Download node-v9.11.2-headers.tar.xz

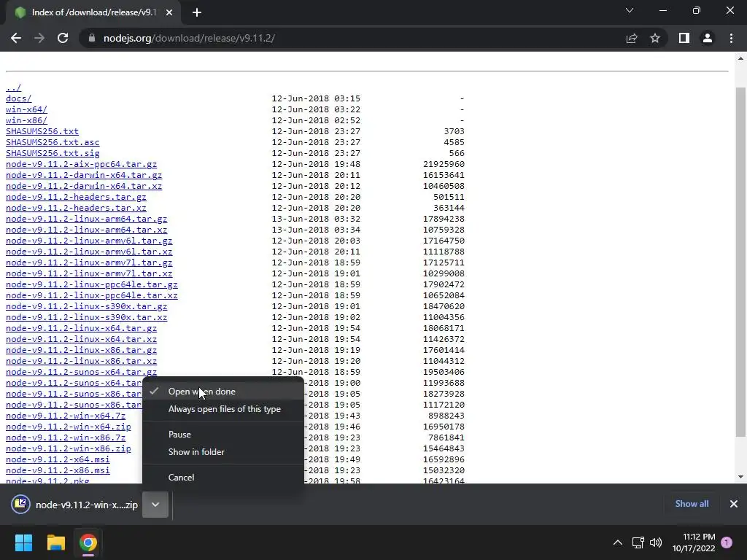click(76, 208)
